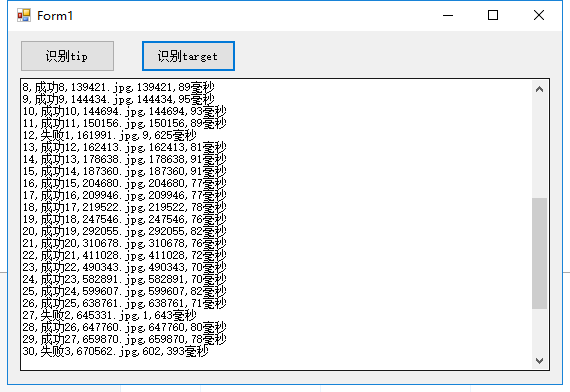Click empty area of the results textbox
This screenshot has height=392, width=570.
coord(378,218)
